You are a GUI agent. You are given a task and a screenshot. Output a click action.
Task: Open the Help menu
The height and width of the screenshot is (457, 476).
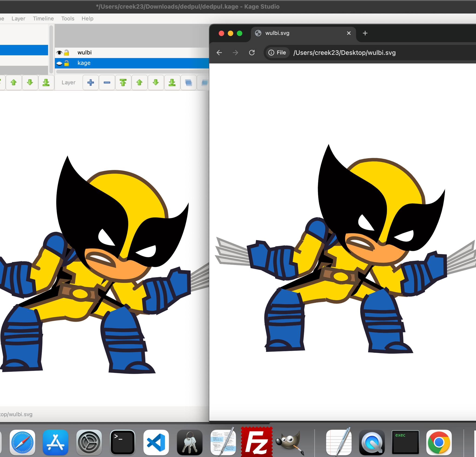pyautogui.click(x=87, y=18)
